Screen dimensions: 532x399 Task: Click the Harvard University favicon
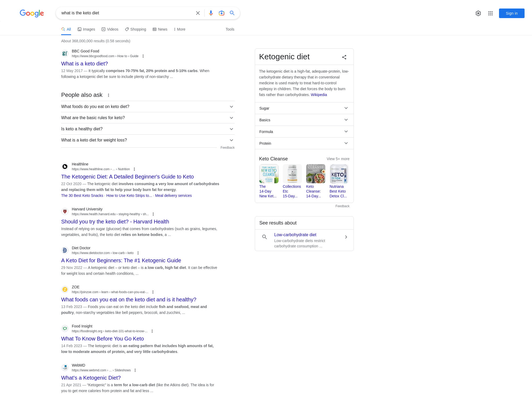[x=65, y=211]
